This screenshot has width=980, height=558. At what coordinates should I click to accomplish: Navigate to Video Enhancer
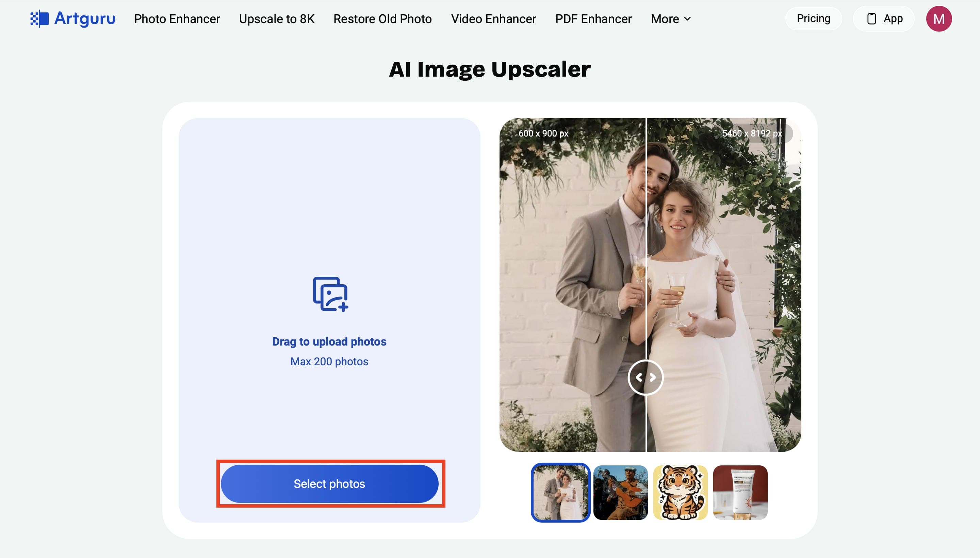click(x=493, y=19)
